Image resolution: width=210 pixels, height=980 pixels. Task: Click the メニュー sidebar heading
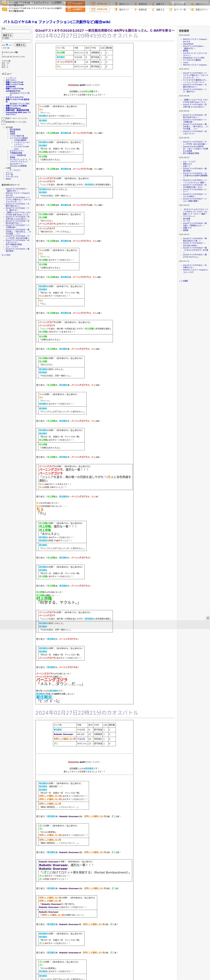tap(7, 74)
